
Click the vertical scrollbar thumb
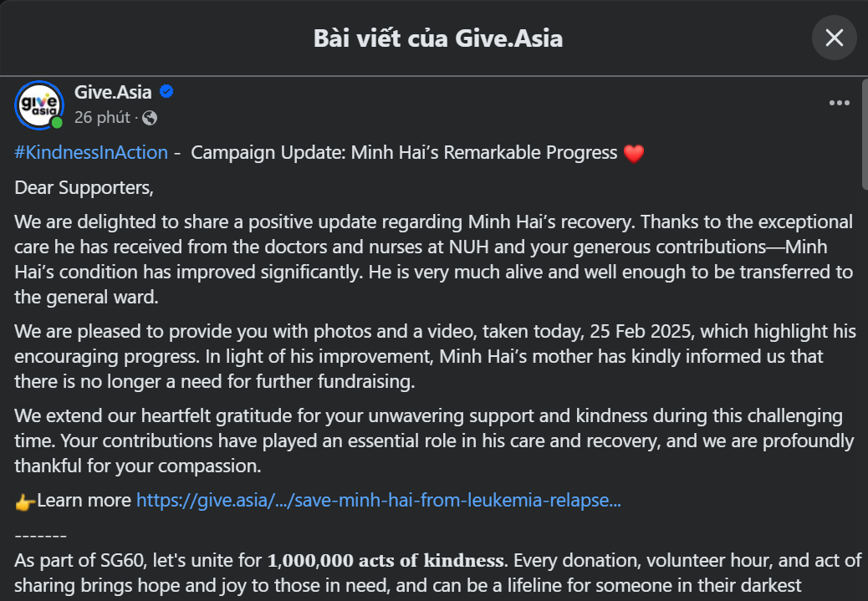(864, 134)
